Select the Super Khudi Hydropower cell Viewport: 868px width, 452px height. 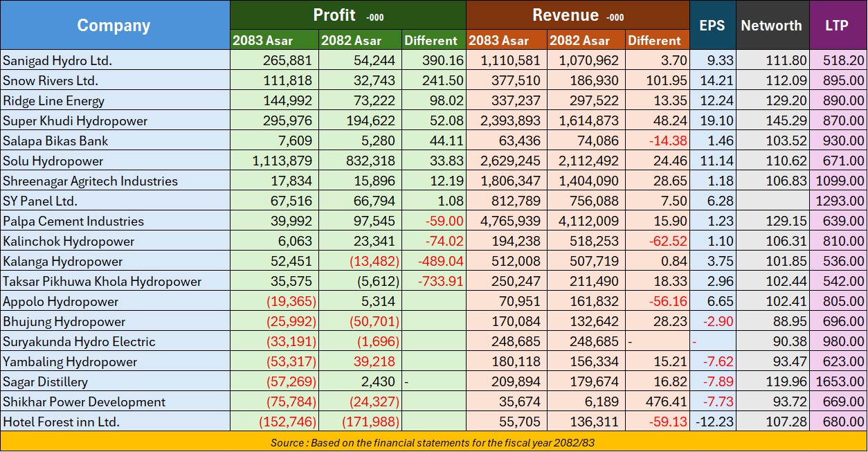(x=115, y=120)
